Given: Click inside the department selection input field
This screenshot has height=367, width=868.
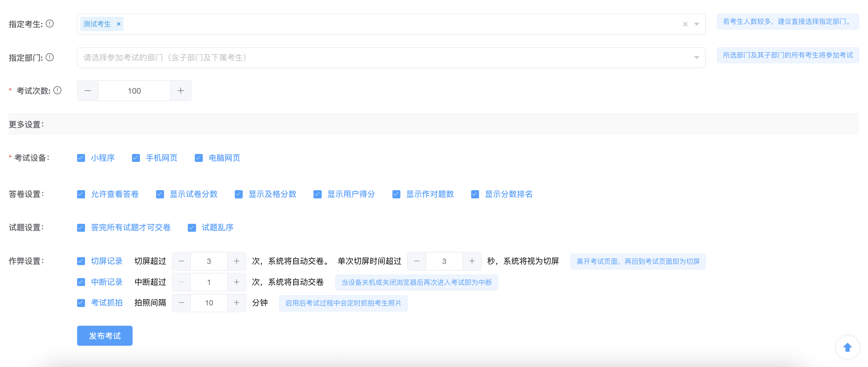Looking at the screenshot, I should point(337,57).
